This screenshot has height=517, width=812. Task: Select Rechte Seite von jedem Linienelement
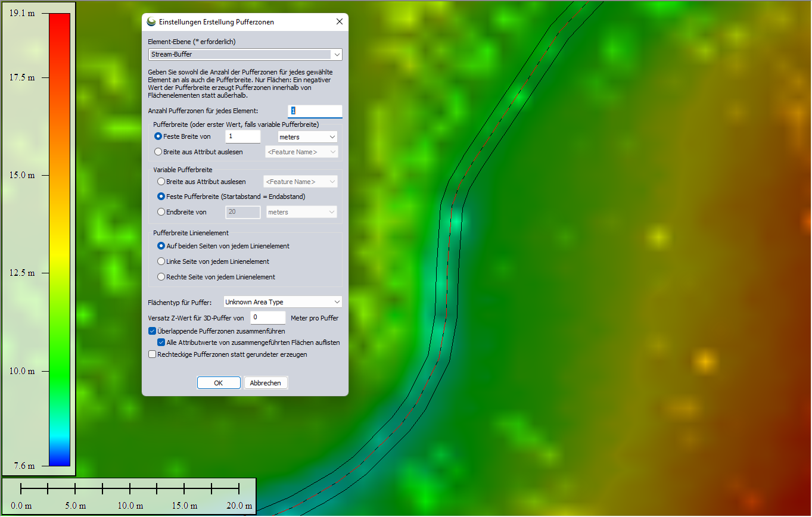tap(161, 277)
